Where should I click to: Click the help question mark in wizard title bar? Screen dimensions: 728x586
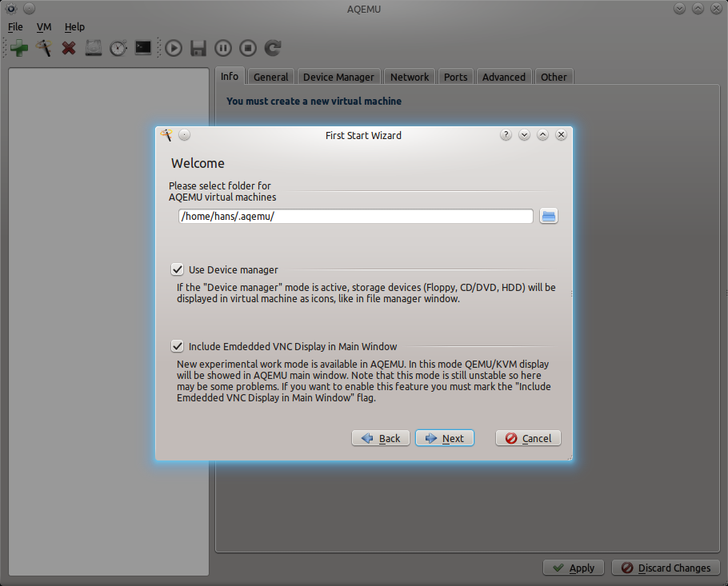pyautogui.click(x=506, y=135)
